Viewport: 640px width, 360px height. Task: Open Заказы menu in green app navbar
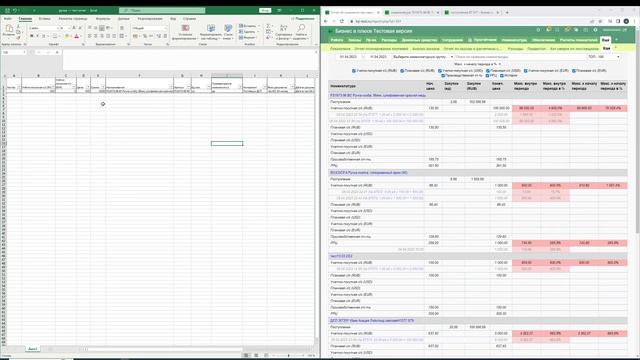tap(354, 40)
